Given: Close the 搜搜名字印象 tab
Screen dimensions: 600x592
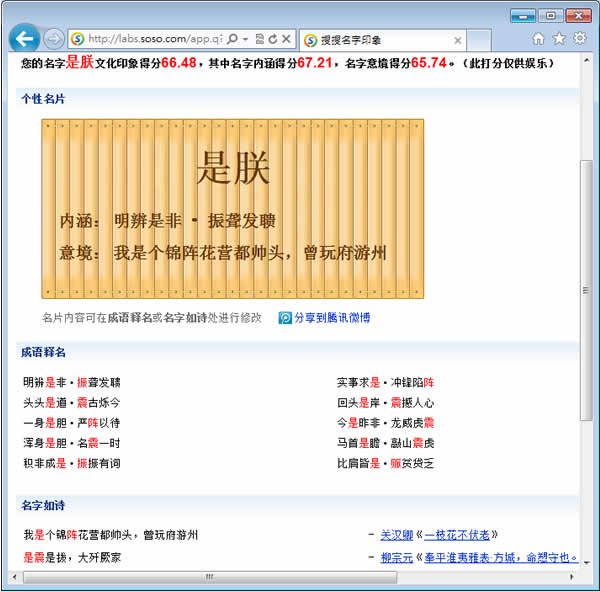Looking at the screenshot, I should (458, 41).
